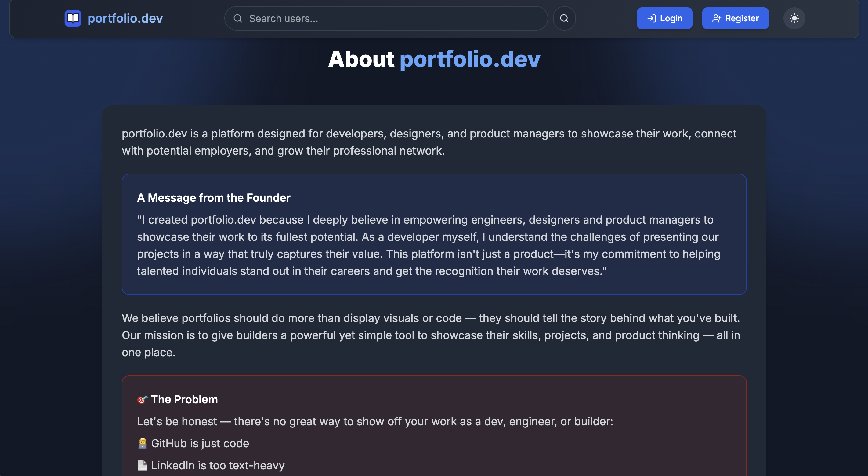Open the portfolio.dev home link text

coord(125,18)
